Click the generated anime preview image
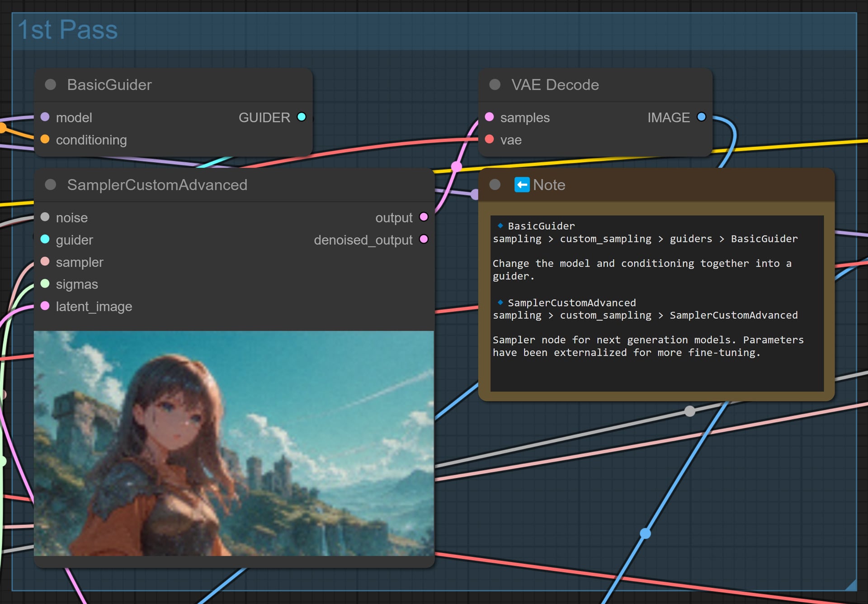Screen dimensions: 868x604 (x=234, y=444)
